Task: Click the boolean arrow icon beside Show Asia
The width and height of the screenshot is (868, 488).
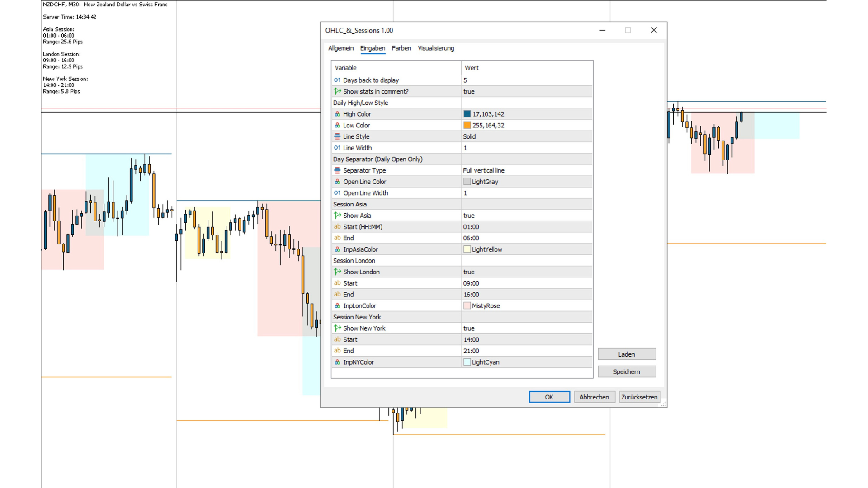Action: click(x=337, y=216)
